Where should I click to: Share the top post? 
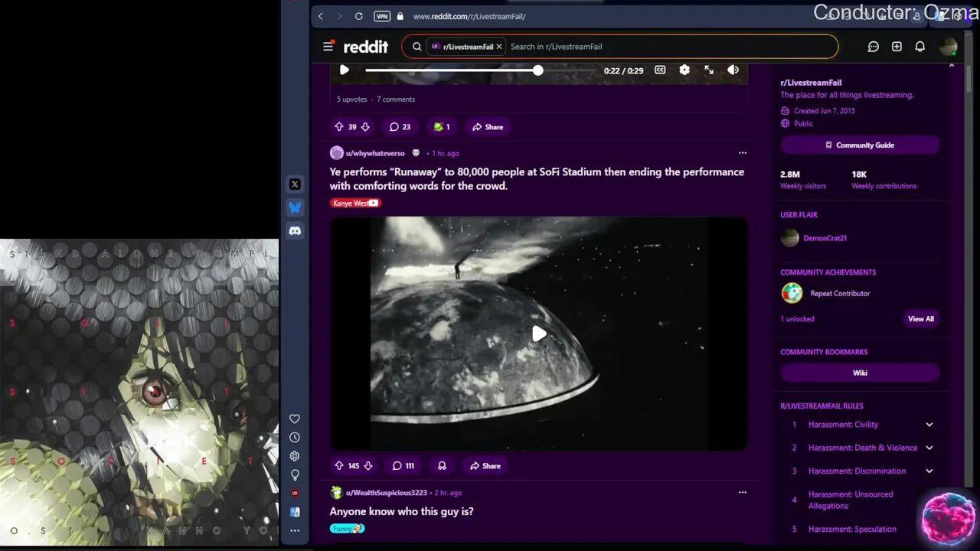click(488, 127)
